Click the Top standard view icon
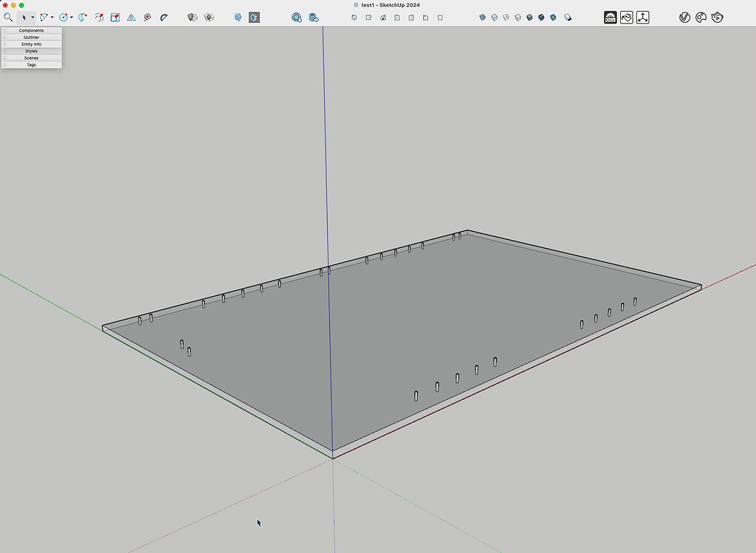 pos(368,17)
